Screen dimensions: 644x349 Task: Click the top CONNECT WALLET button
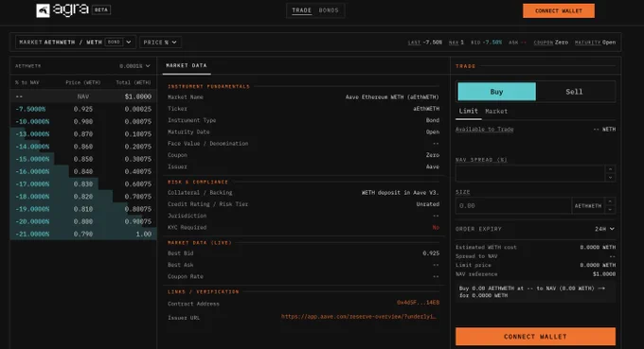coord(559,10)
